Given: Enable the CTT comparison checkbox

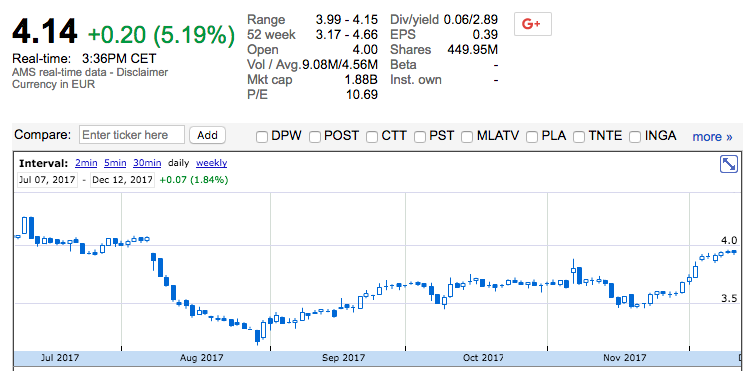Looking at the screenshot, I should pos(372,137).
